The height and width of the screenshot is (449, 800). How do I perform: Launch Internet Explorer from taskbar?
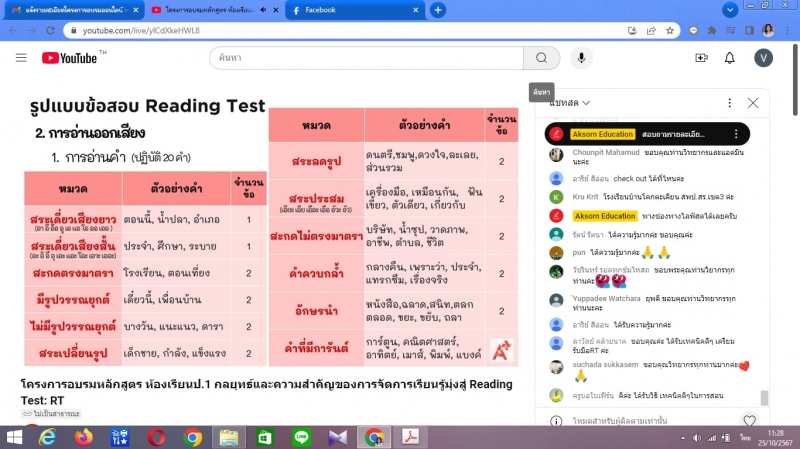click(x=47, y=437)
